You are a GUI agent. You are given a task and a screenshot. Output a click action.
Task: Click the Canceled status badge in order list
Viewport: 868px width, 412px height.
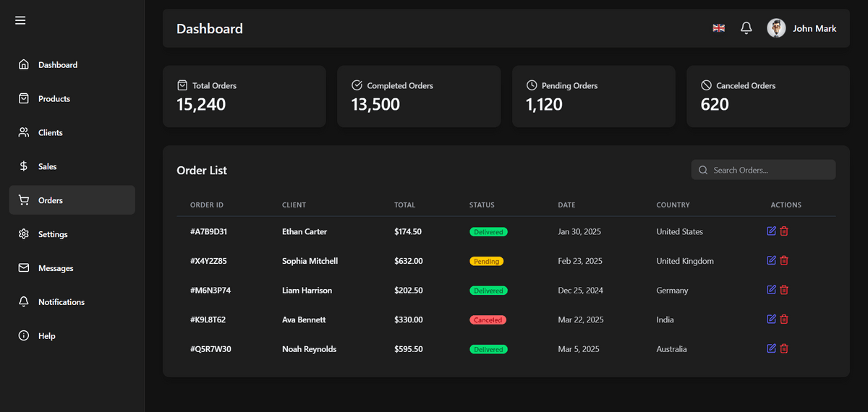tap(488, 319)
